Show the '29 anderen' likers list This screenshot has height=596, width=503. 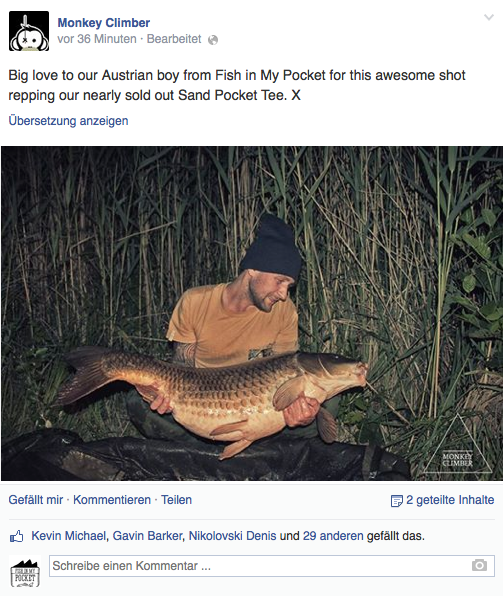(333, 536)
